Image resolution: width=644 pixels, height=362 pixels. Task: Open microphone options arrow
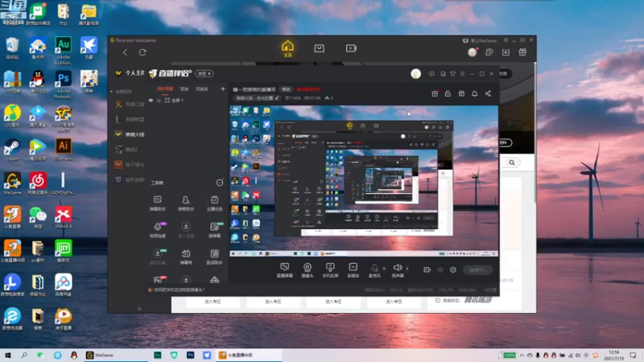[384, 269]
